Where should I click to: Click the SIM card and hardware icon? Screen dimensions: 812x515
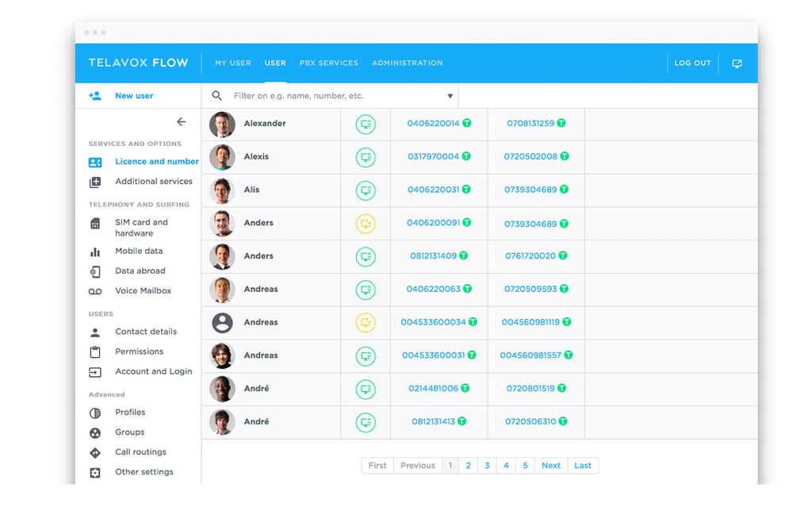pyautogui.click(x=95, y=223)
